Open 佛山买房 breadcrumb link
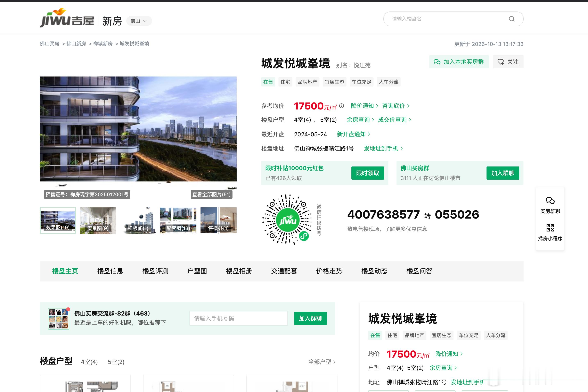Image resolution: width=588 pixels, height=392 pixels. 49,44
